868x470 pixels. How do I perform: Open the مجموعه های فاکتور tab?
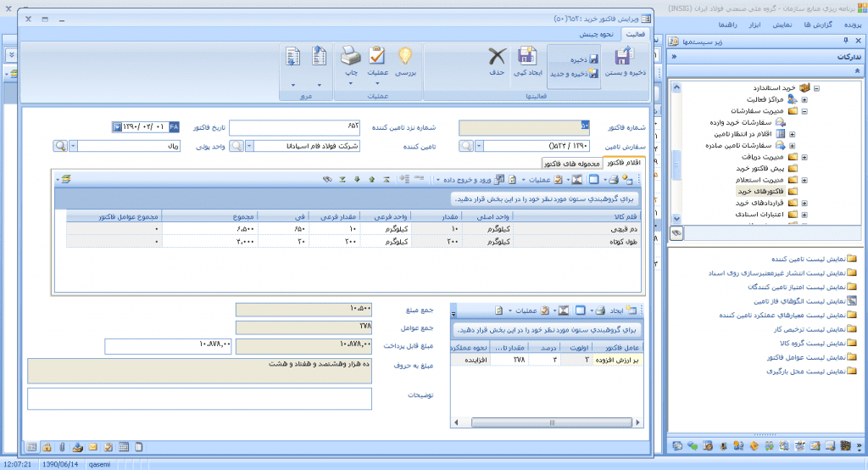pyautogui.click(x=580, y=162)
